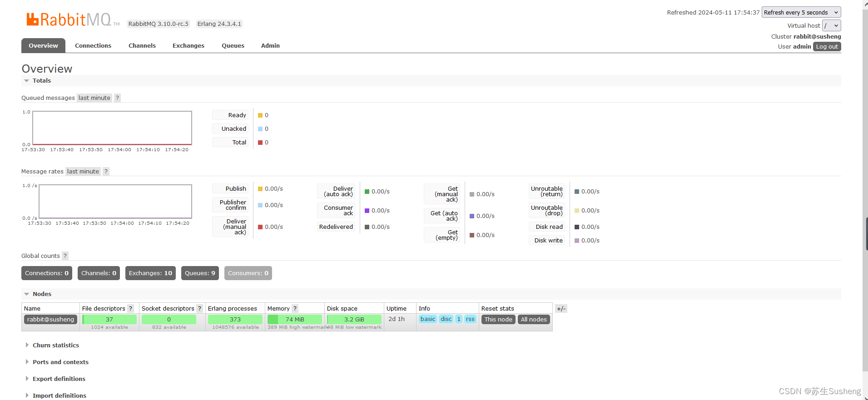Show help for Socket descriptors column
Screen dimensions: 868x400
tap(199, 308)
